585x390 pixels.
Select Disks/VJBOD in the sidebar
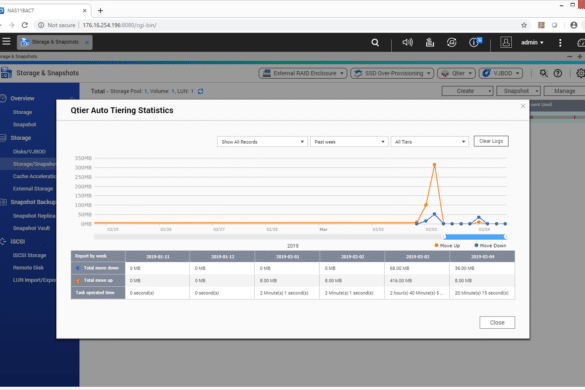pyautogui.click(x=29, y=152)
